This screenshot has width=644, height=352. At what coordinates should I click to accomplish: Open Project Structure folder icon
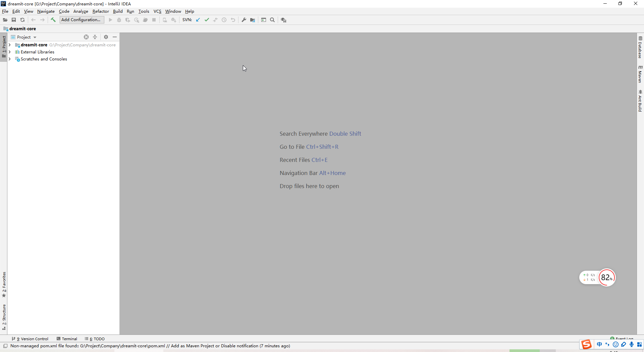click(x=253, y=20)
